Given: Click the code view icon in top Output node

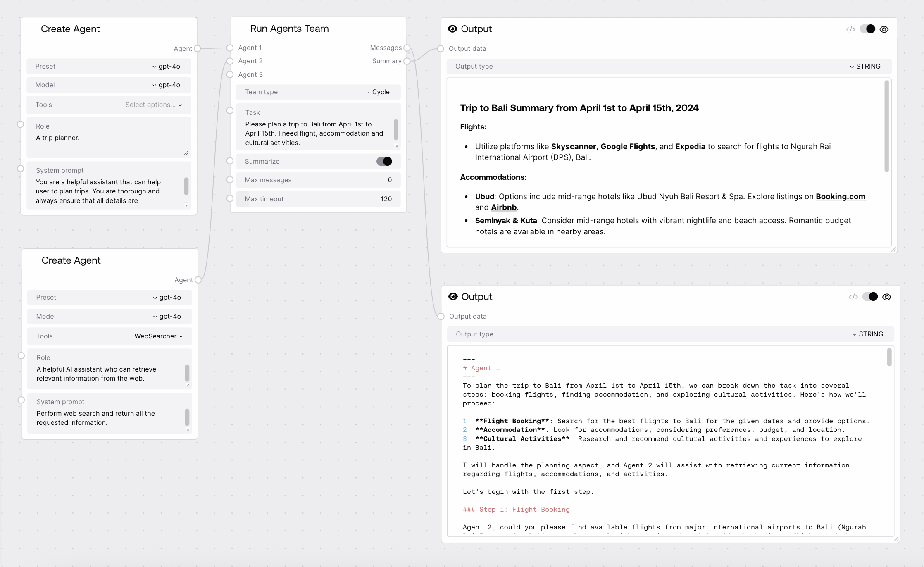Looking at the screenshot, I should tap(850, 29).
